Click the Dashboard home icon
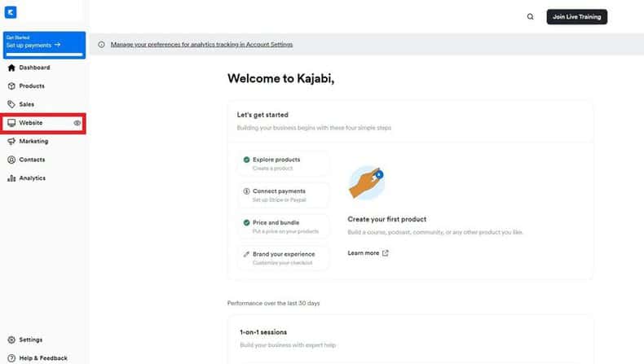644x364 pixels. click(11, 68)
